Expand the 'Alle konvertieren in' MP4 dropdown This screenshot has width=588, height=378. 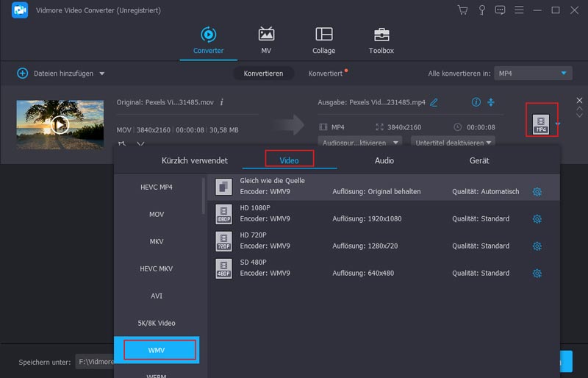click(x=564, y=74)
